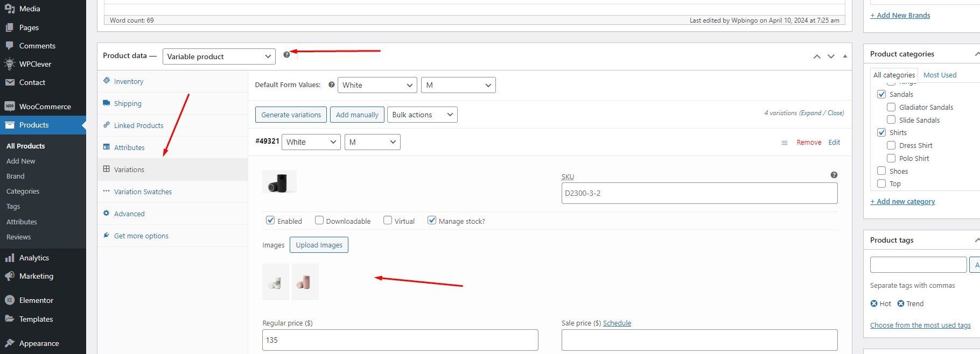Open Comments from the sidebar icon
The image size is (980, 354).
tap(10, 46)
